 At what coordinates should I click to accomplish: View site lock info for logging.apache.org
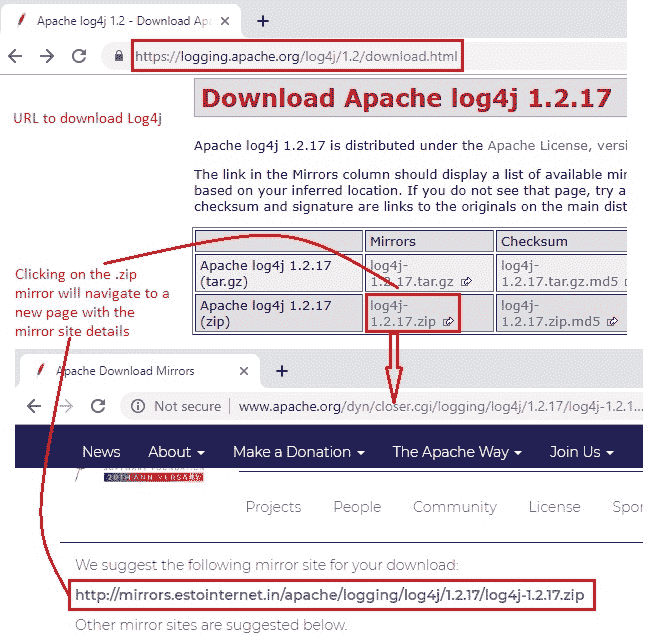119,56
